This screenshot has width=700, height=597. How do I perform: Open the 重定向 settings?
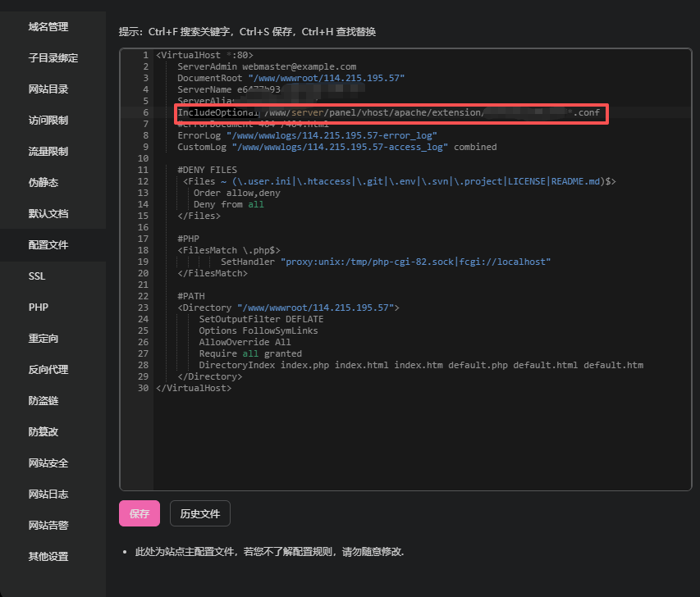43,339
